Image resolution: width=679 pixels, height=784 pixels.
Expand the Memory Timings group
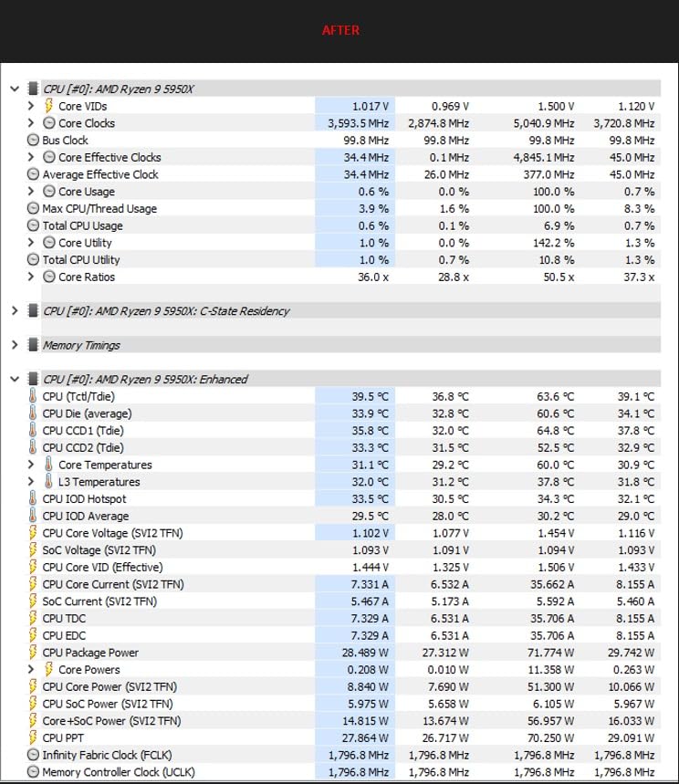pyautogui.click(x=15, y=345)
